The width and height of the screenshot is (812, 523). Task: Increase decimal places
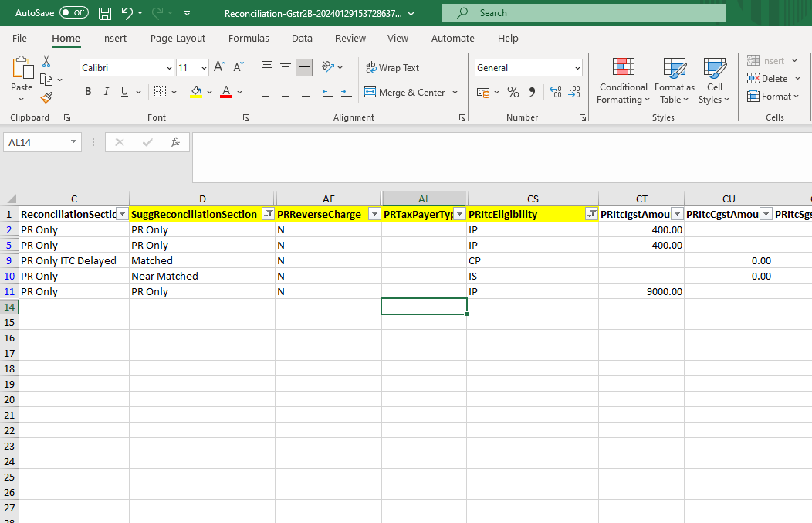click(556, 92)
